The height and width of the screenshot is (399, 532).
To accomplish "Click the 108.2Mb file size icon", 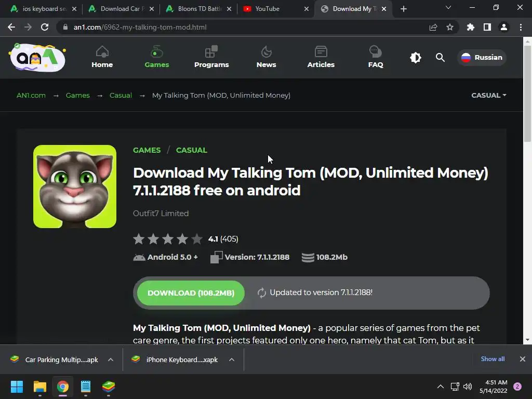I will tap(308, 258).
